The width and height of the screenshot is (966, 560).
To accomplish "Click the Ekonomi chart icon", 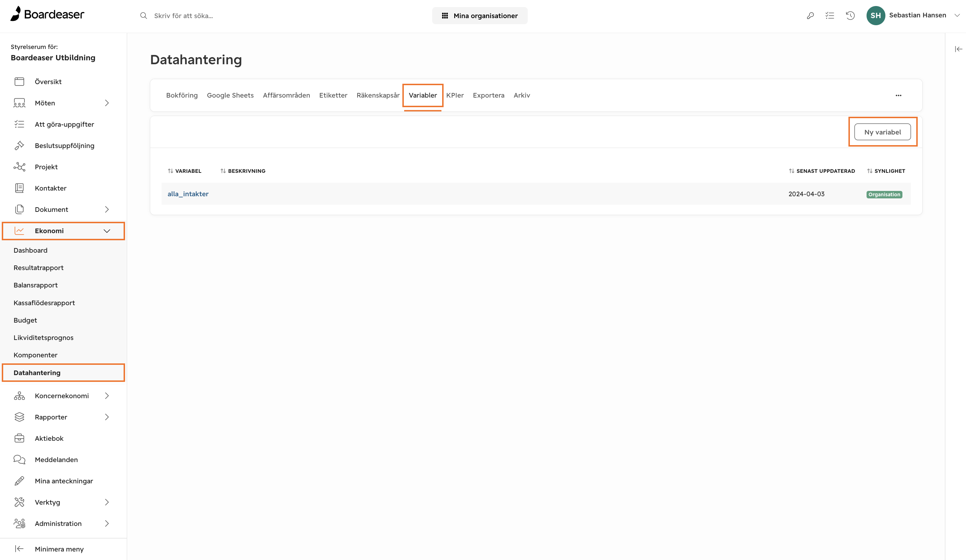I will [20, 231].
